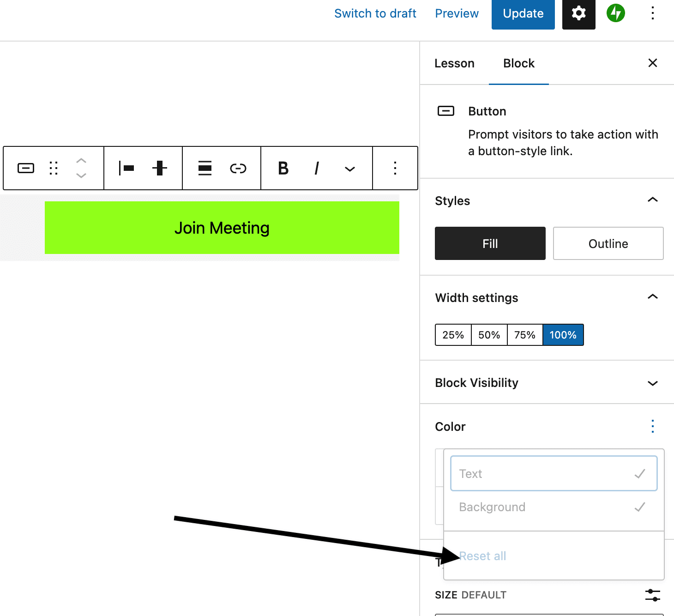Screen dimensions: 674x616
Task: Click Switch to draft link
Action: [375, 13]
